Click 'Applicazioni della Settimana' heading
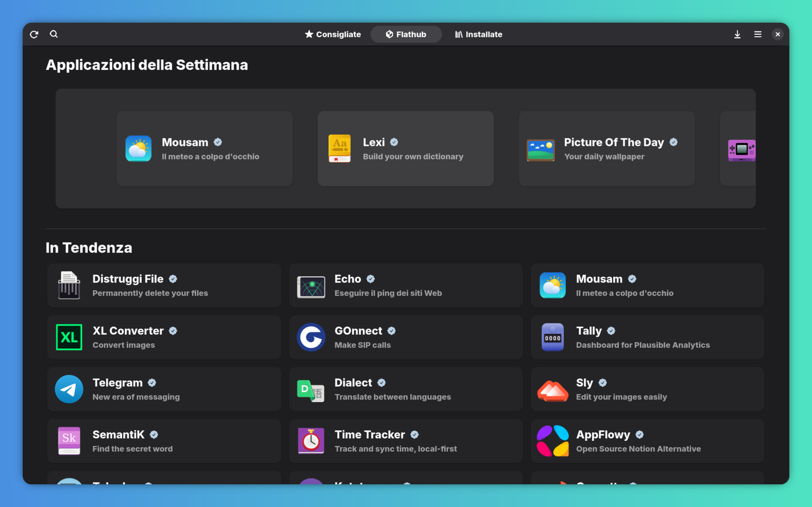812x507 pixels. [147, 65]
